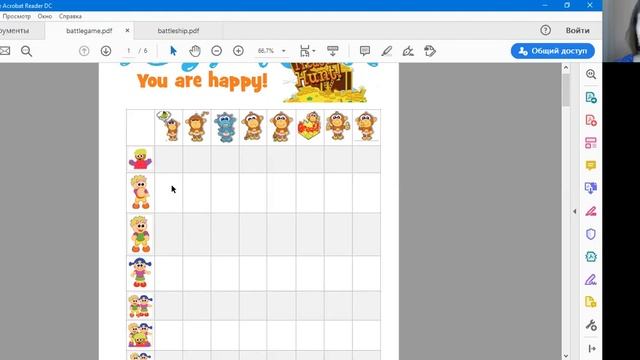Open the pink Edit PDF sidebar tool
The image size is (640, 360).
(591, 211)
